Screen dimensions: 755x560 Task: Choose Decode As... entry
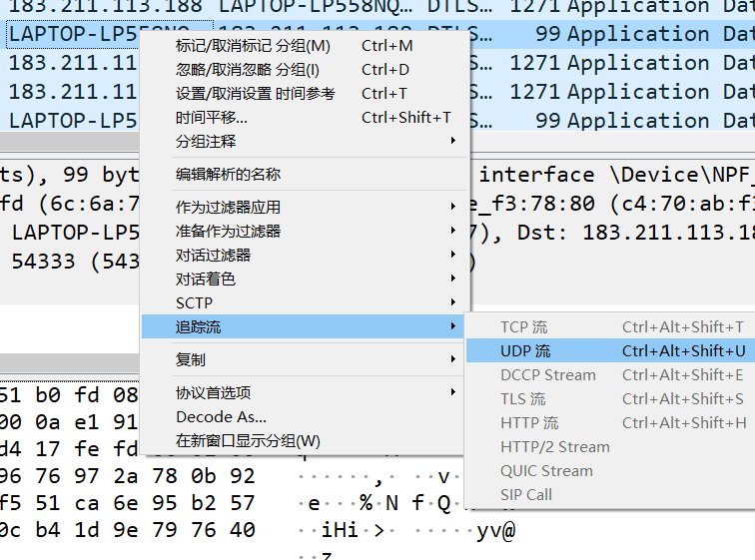[303, 417]
